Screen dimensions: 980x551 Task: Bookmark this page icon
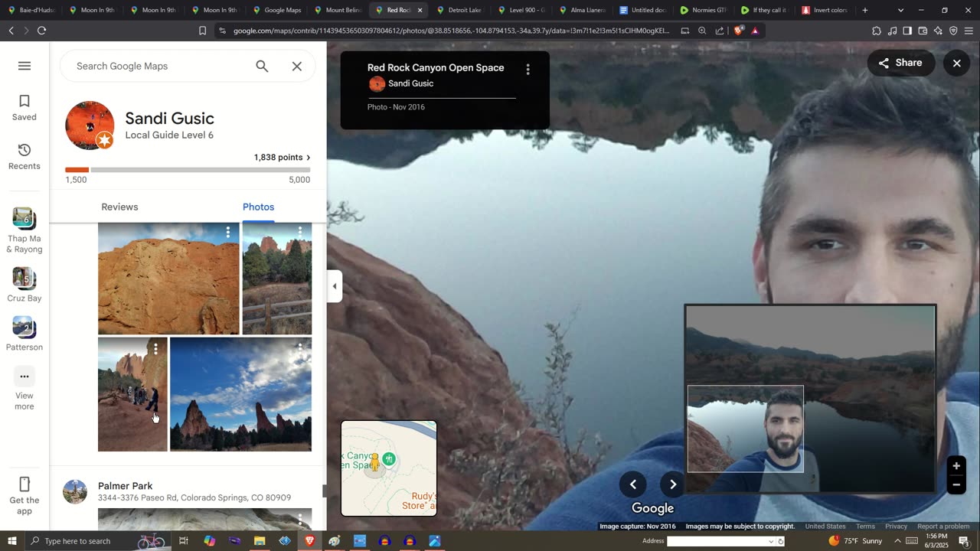coord(202,31)
